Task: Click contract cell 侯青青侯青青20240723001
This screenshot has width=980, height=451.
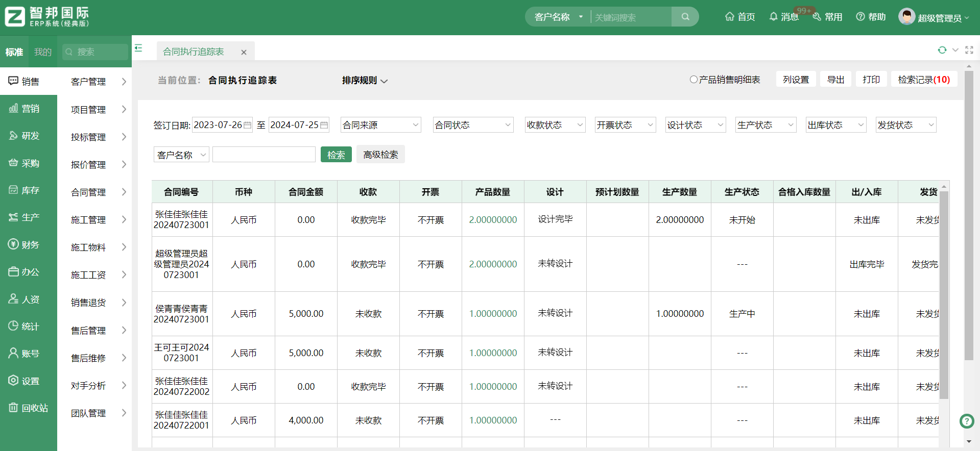Action: (181, 314)
